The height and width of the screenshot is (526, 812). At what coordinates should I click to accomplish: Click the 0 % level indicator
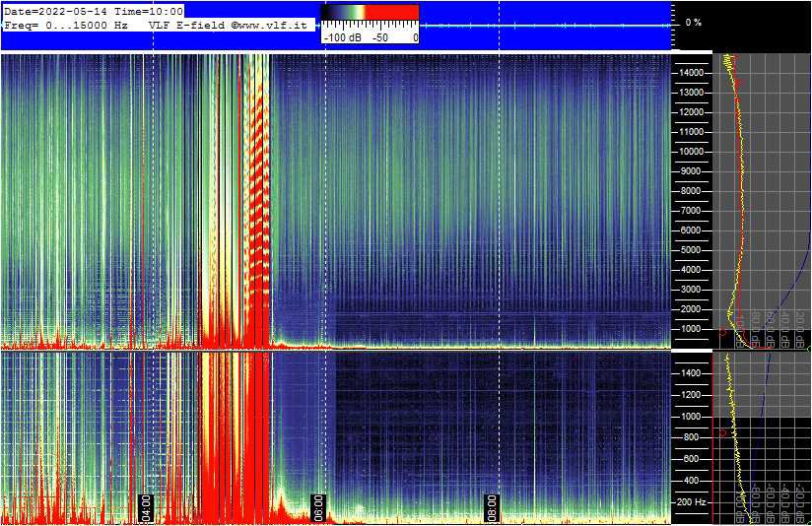tap(694, 22)
